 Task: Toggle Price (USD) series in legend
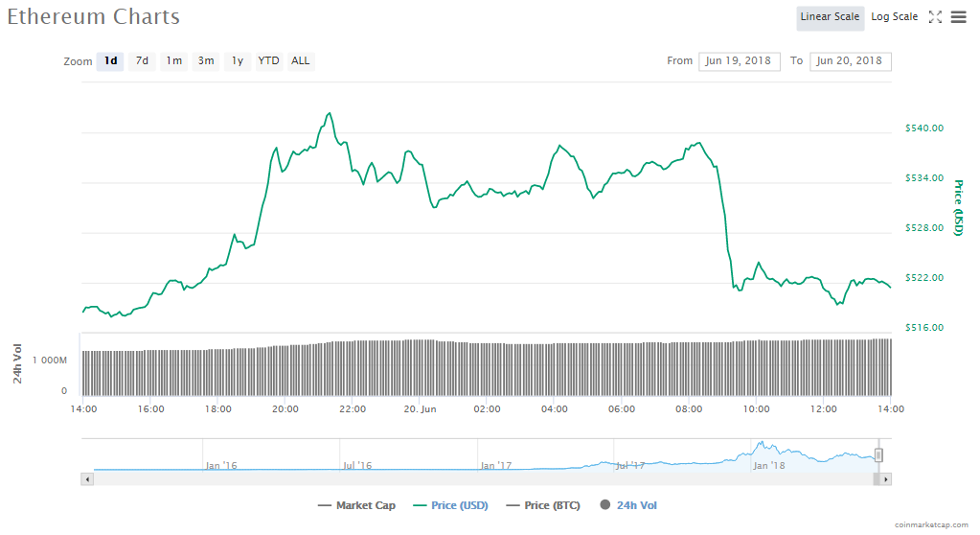point(450,505)
